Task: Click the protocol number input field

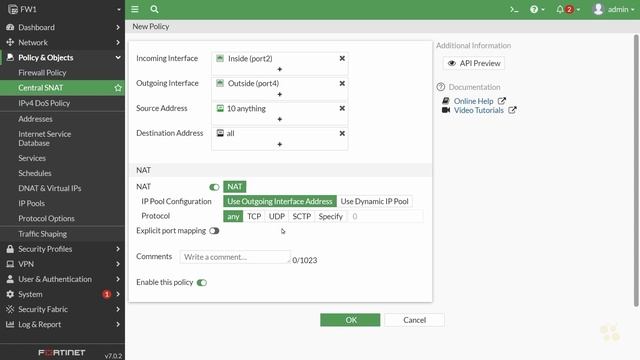Action: tap(385, 216)
